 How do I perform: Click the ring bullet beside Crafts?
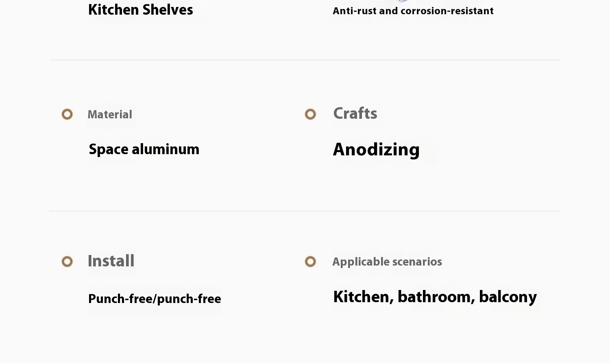(310, 114)
